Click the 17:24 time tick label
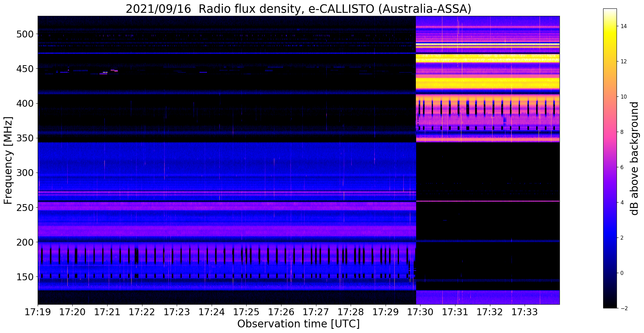This screenshot has width=644, height=333. point(212,312)
